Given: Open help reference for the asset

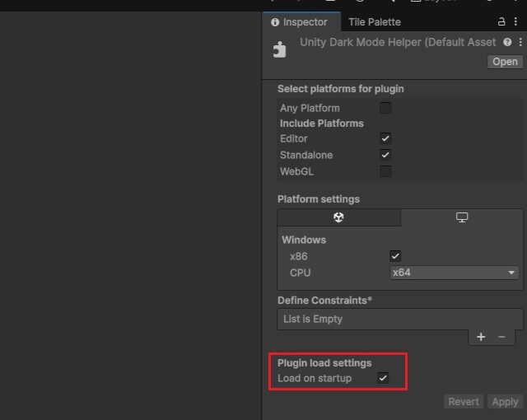Looking at the screenshot, I should pyautogui.click(x=507, y=42).
